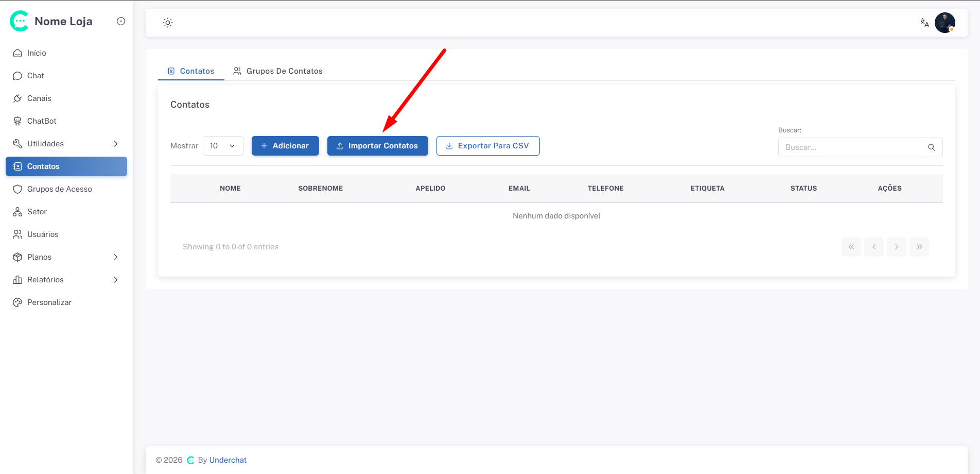This screenshot has height=474, width=980.
Task: Open the Mostrar entries dropdown
Action: click(x=223, y=146)
